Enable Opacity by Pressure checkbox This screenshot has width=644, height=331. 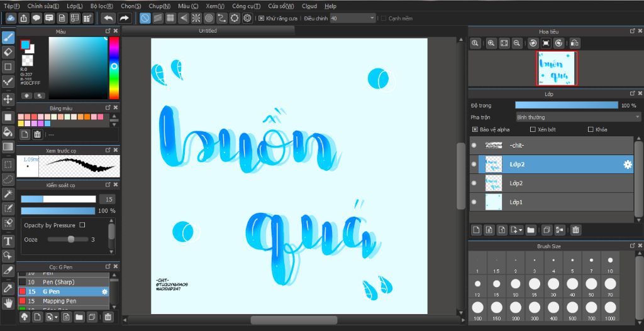pyautogui.click(x=82, y=225)
